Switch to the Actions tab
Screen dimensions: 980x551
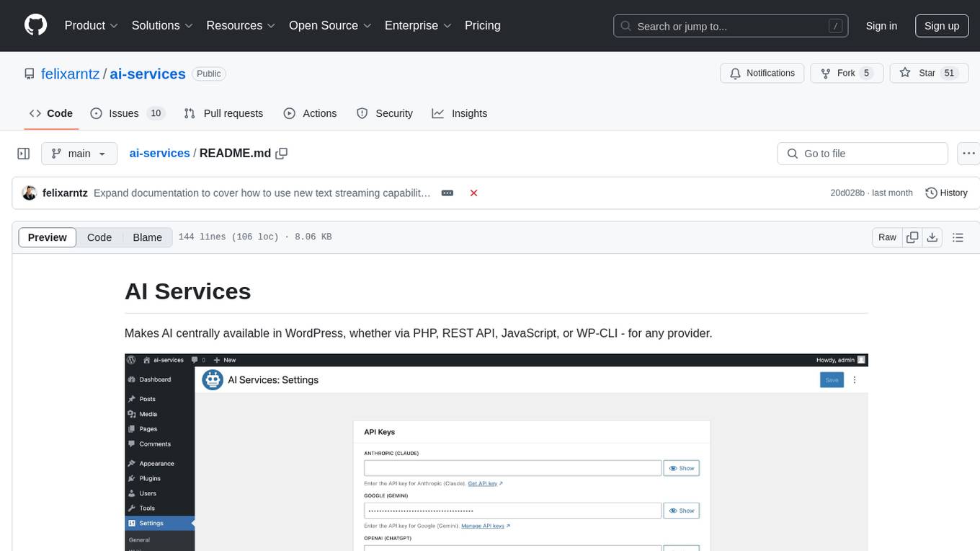pos(310,113)
